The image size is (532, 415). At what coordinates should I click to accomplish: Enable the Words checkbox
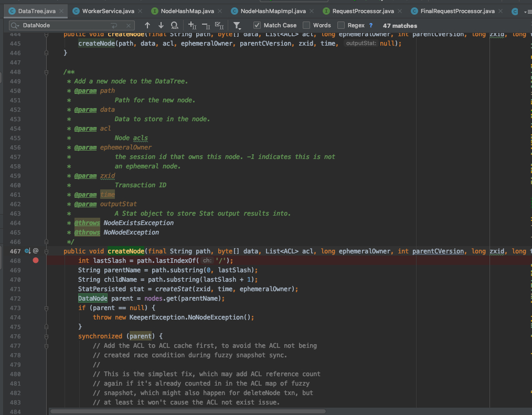coord(306,26)
